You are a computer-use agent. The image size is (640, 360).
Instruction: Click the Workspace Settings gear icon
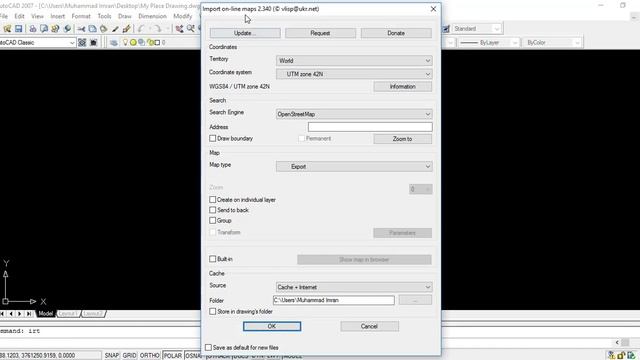pyautogui.click(x=82, y=42)
